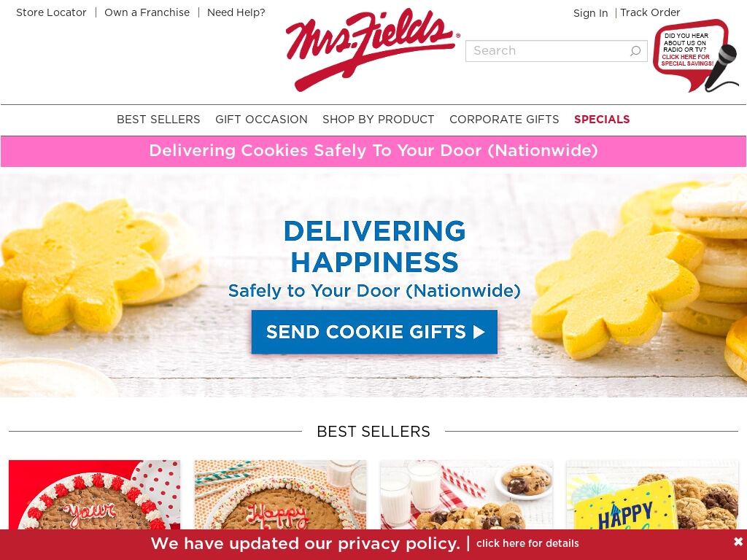Click the search magnifier icon
This screenshot has height=560, width=747.
click(x=635, y=51)
